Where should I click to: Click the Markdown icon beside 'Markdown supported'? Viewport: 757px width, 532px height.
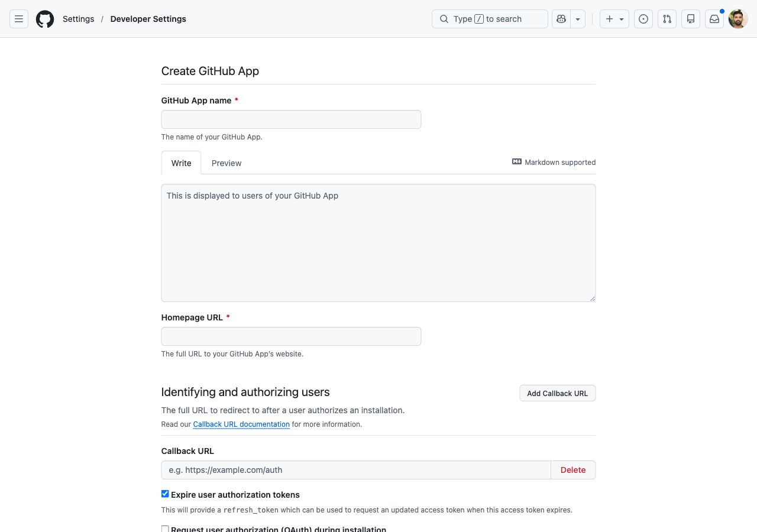(517, 162)
